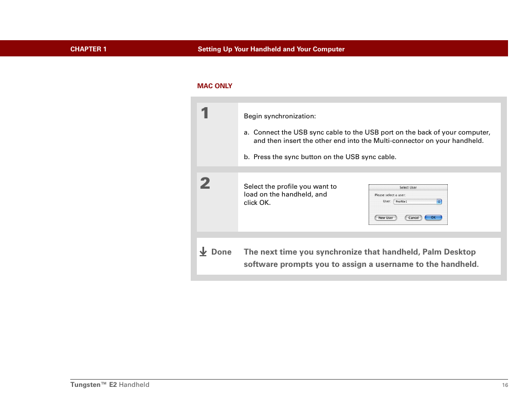Click the "MAC ONLY" heading
Image resolution: width=532 pixels, height=412 pixels.
[x=215, y=86]
